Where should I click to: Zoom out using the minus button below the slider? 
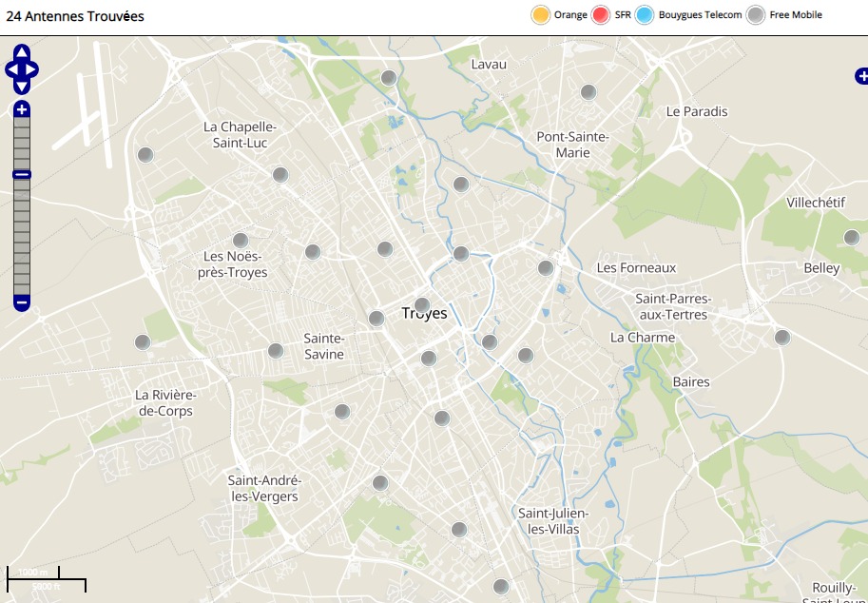[x=22, y=302]
